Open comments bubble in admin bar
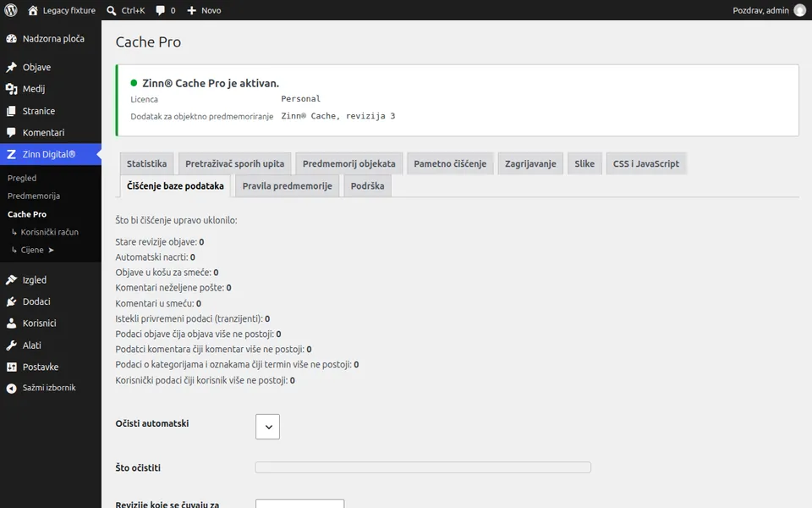 pos(161,10)
